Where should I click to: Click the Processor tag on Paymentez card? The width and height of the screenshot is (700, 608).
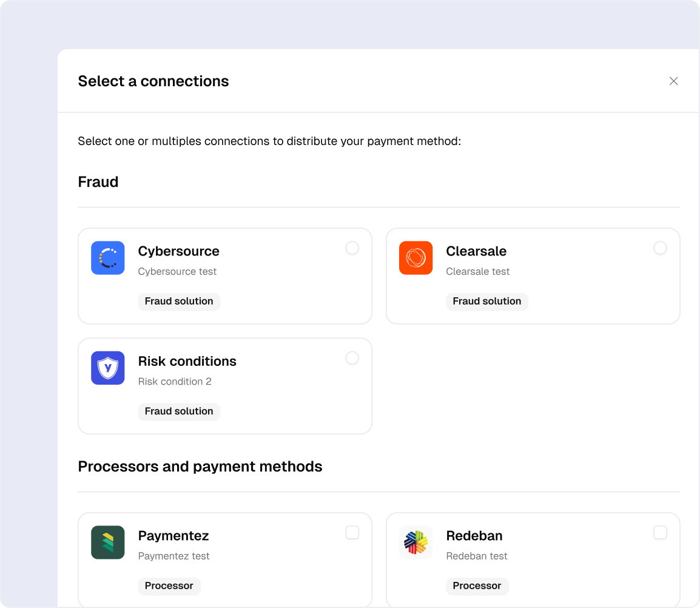coord(169,586)
